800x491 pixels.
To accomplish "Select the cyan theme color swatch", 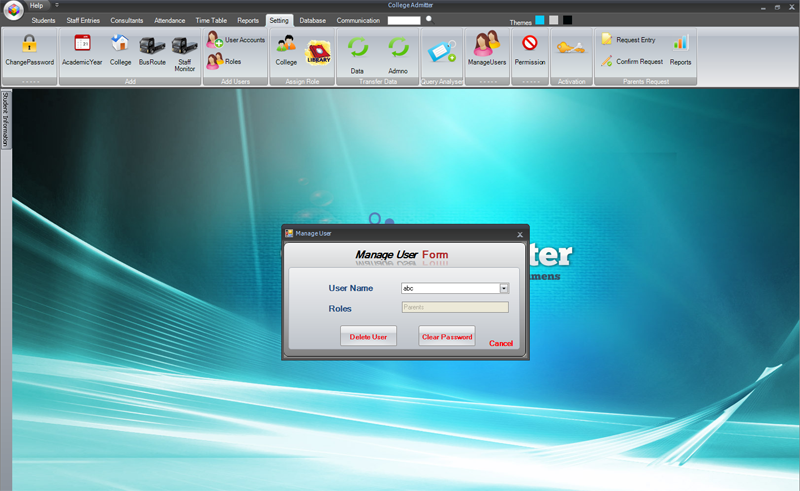I will tap(540, 20).
